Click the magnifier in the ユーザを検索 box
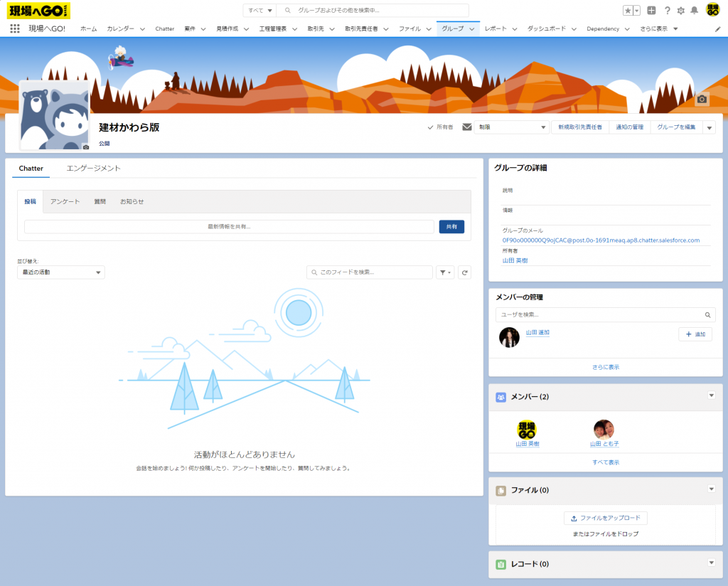This screenshot has width=728, height=586. pos(707,314)
